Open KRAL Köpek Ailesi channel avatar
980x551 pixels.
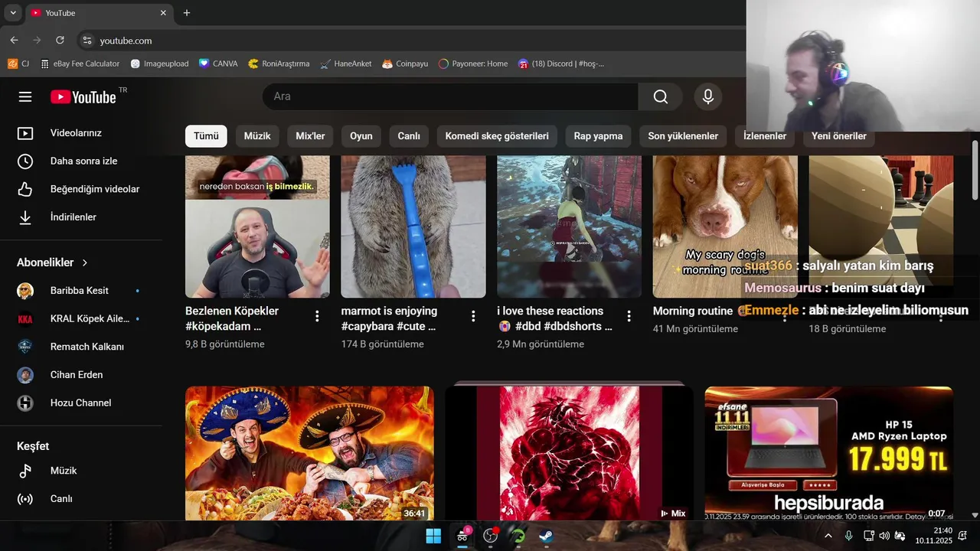point(25,319)
